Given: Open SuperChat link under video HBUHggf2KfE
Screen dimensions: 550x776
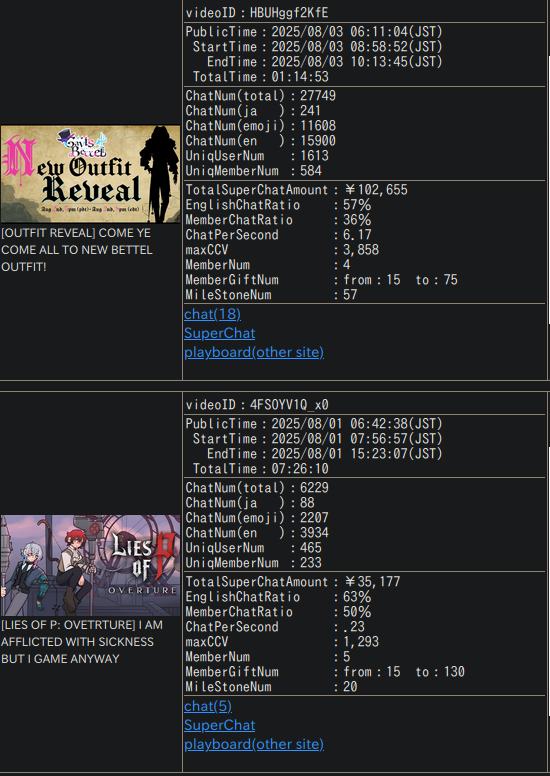Looking at the screenshot, I should 219,333.
